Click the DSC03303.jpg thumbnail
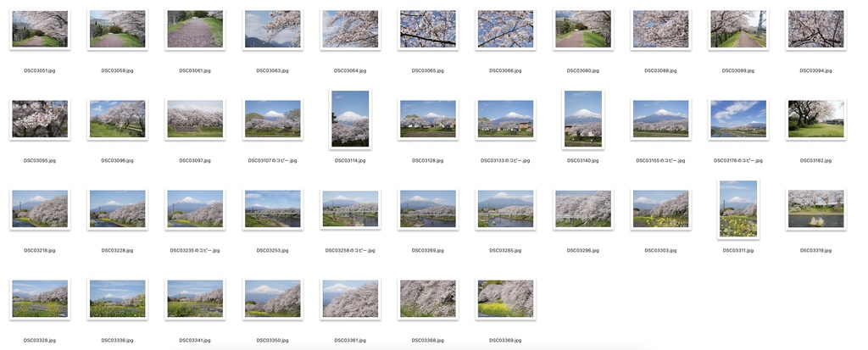 660,209
